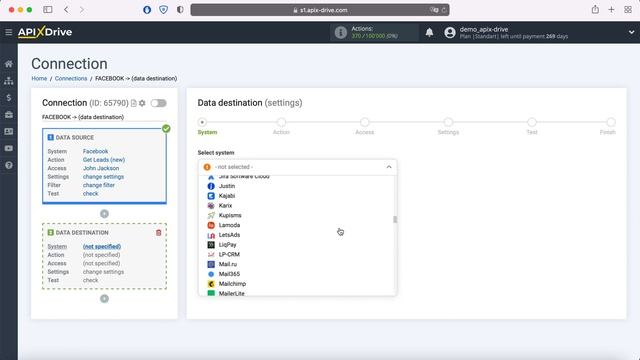This screenshot has width=640, height=360.
Task: Click the Test step circle
Action: coord(531,122)
